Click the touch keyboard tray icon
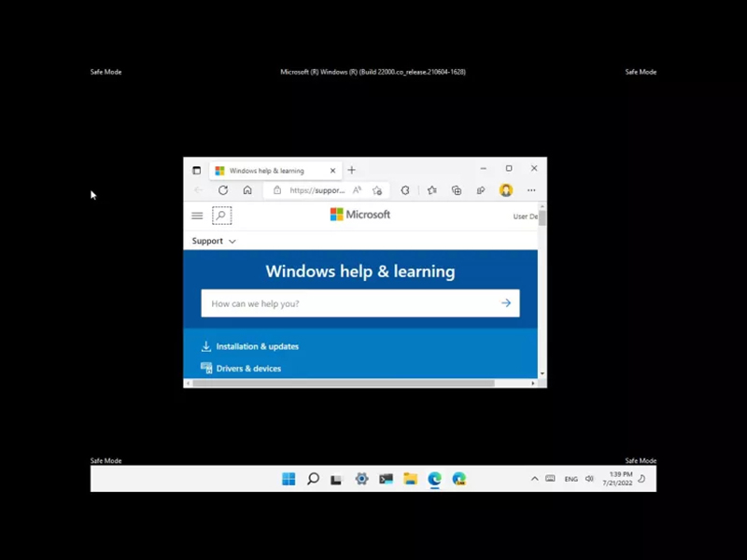This screenshot has height=560, width=747. (x=550, y=479)
